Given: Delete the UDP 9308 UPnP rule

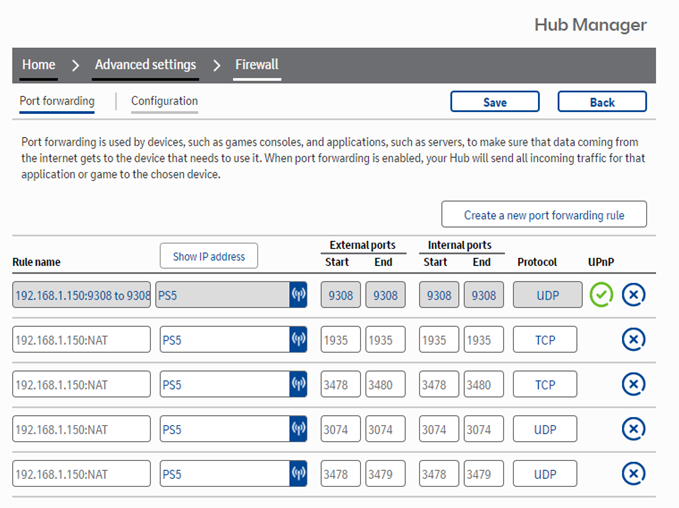Looking at the screenshot, I should 633,294.
